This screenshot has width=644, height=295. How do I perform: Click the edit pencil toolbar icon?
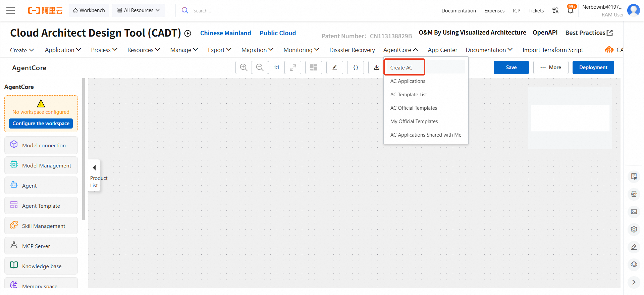[x=335, y=67]
